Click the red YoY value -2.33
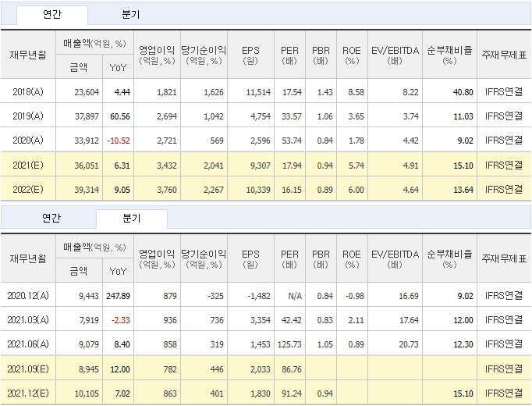Viewport: 532px width, 406px height. coord(121,320)
